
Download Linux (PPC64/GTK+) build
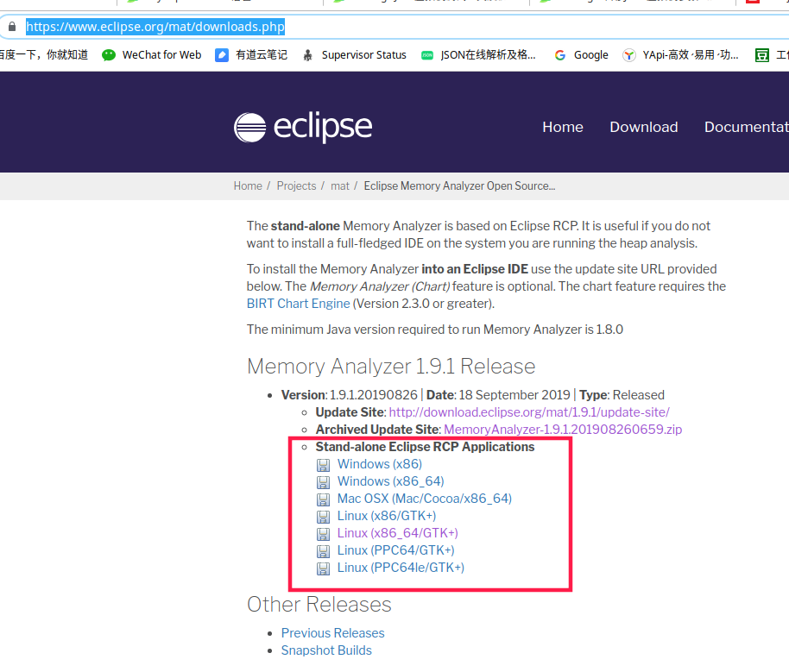click(395, 550)
